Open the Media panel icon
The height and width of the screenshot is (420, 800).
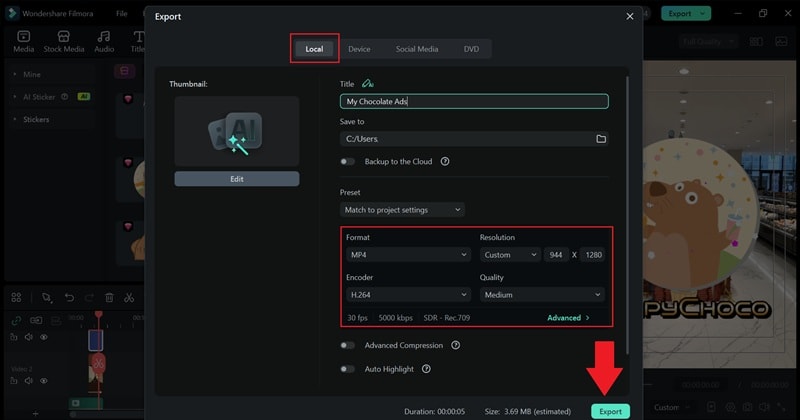point(23,41)
